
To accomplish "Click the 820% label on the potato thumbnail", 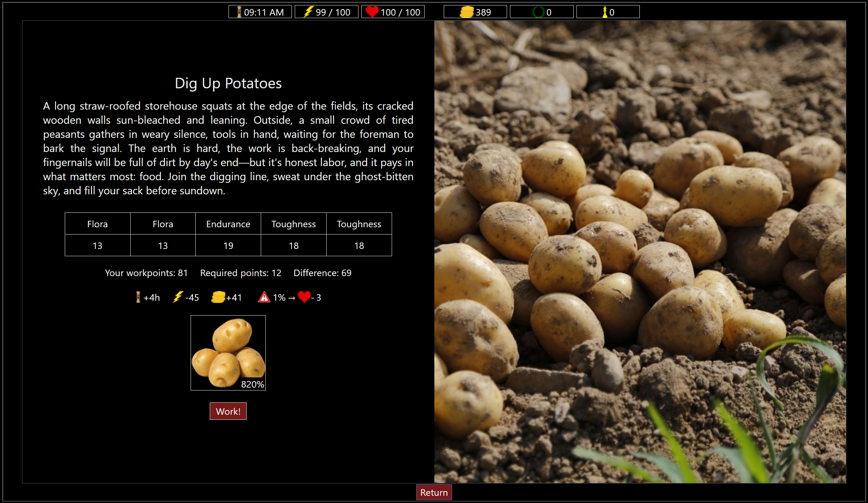I will pyautogui.click(x=252, y=384).
